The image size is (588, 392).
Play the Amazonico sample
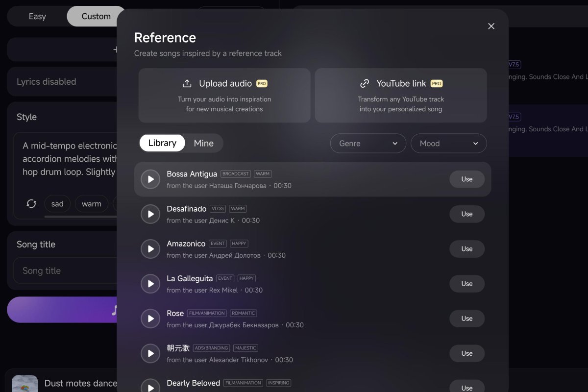[150, 248]
